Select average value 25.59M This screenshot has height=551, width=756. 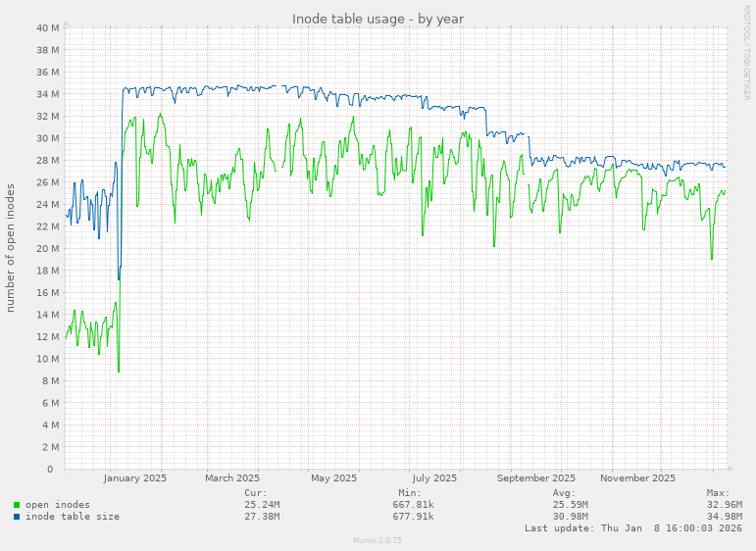(x=571, y=505)
